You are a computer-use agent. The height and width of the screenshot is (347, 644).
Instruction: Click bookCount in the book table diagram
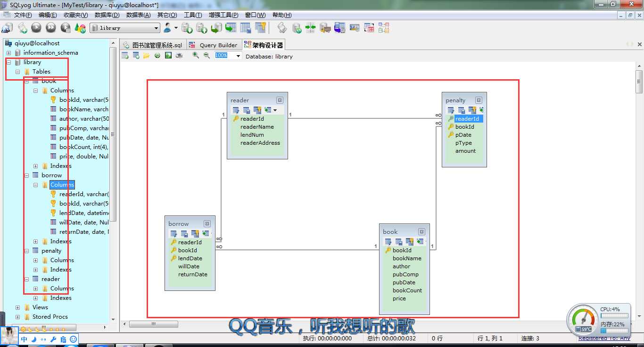(407, 290)
